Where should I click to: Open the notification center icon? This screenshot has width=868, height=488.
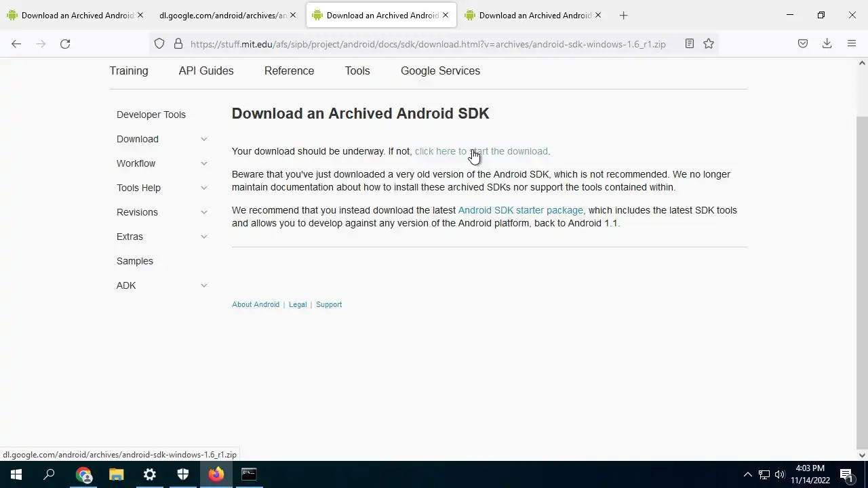pyautogui.click(x=846, y=474)
